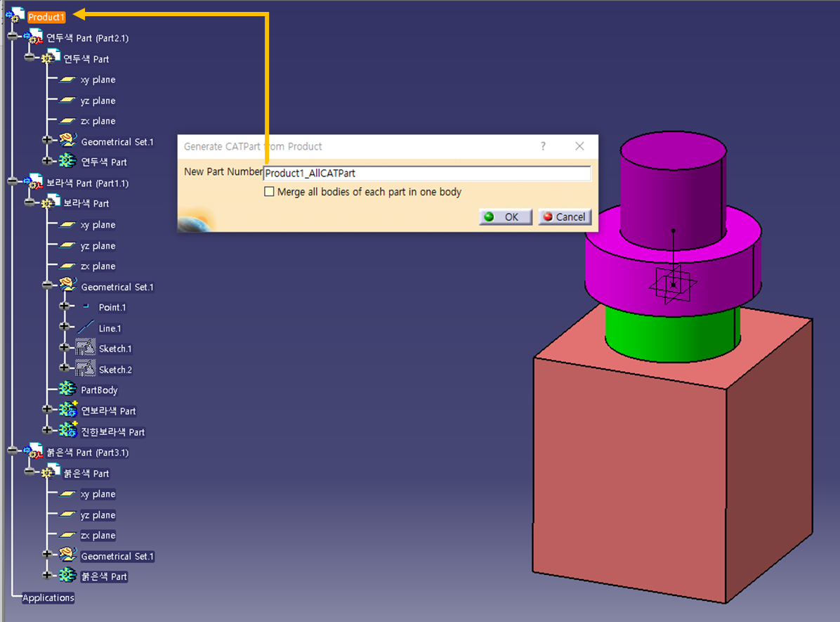Enable Merge all bodies checkbox

tap(269, 192)
